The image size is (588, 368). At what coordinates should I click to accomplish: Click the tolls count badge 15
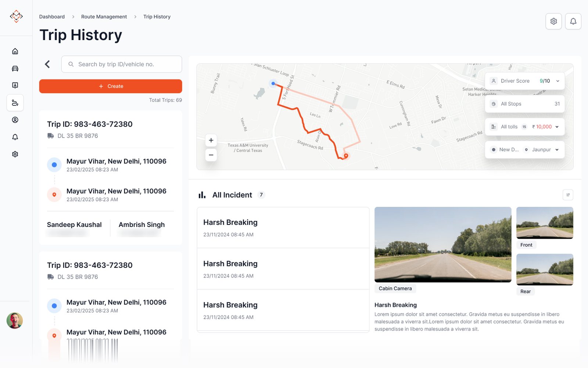point(524,127)
